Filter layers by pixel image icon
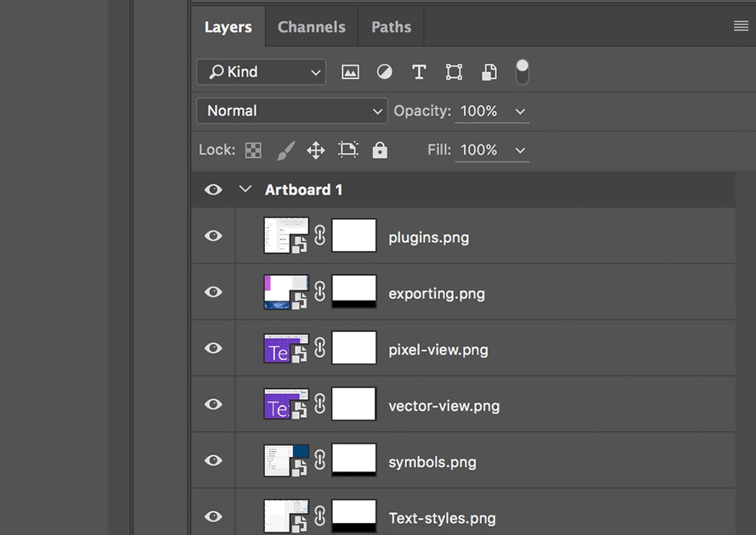Viewport: 756px width, 535px height. point(350,72)
